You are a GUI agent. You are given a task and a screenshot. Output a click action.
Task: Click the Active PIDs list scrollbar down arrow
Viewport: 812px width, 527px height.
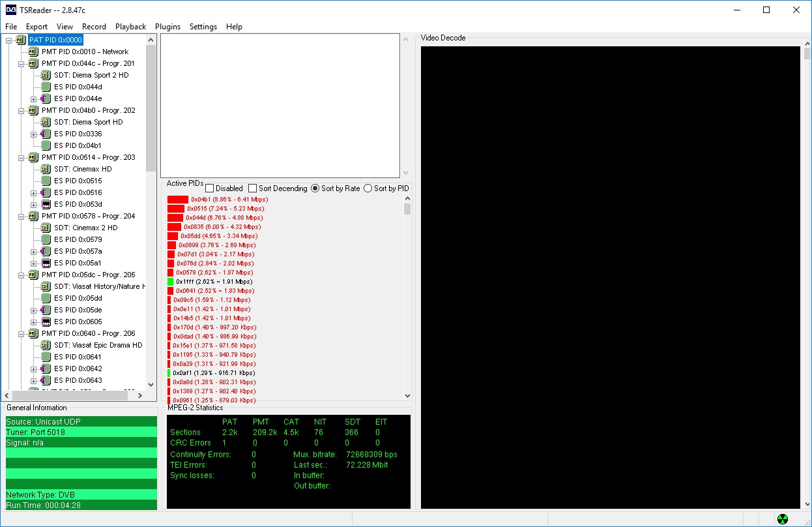pyautogui.click(x=408, y=395)
